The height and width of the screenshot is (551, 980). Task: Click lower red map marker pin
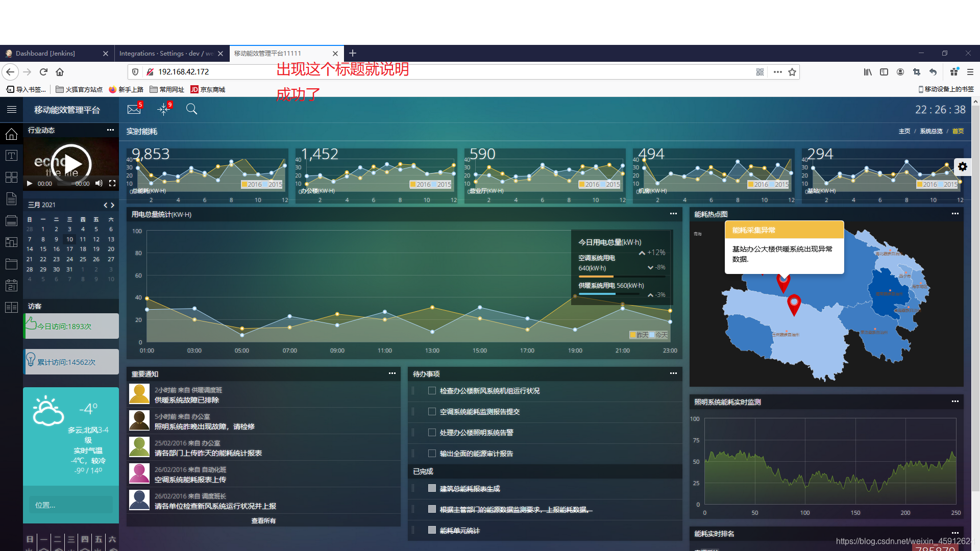pos(794,305)
